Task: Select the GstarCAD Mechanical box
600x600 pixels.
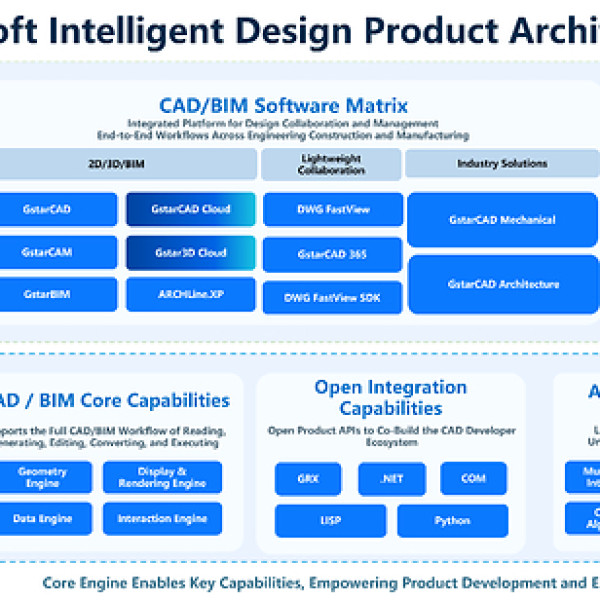Action: [502, 220]
